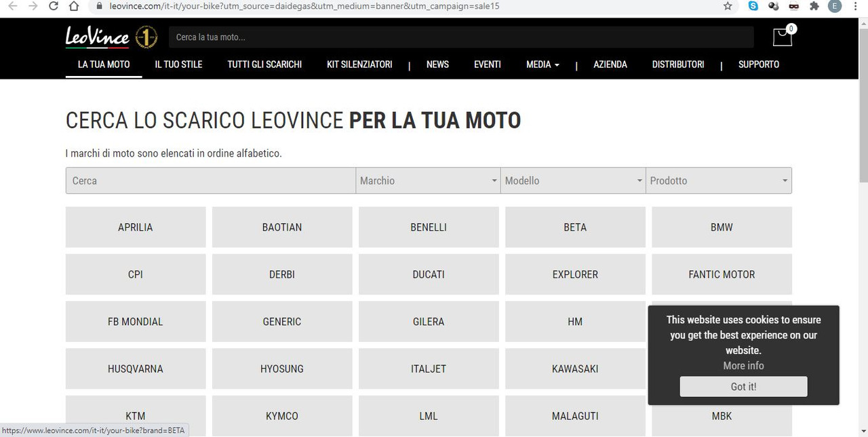Go to the NEWS page
This screenshot has width=868, height=437.
(x=437, y=64)
